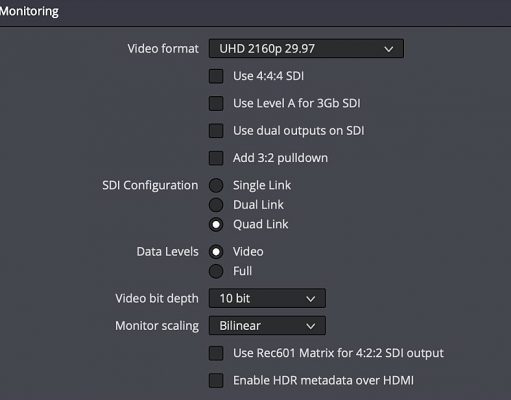
Task: Click the Use 4:4:4 SDI label
Action: pyautogui.click(x=268, y=76)
